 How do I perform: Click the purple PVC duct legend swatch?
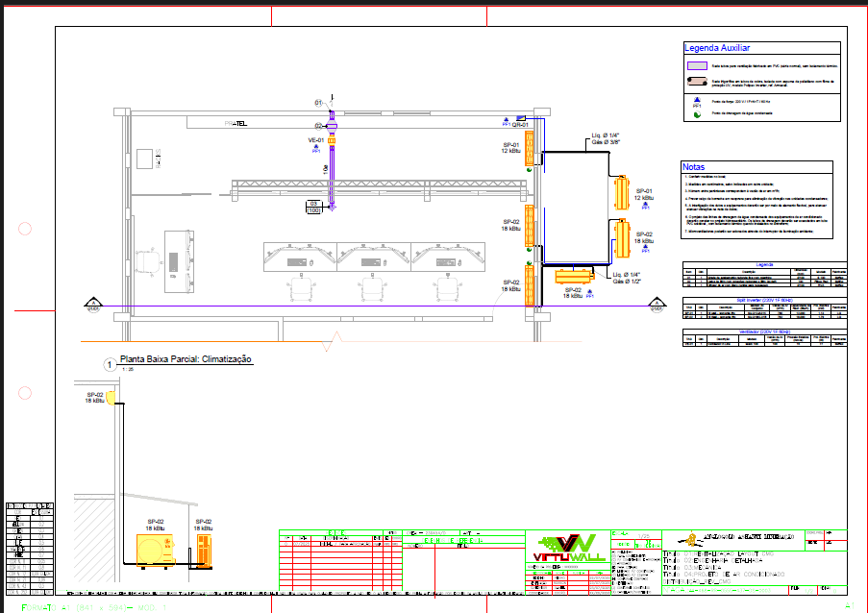click(697, 67)
